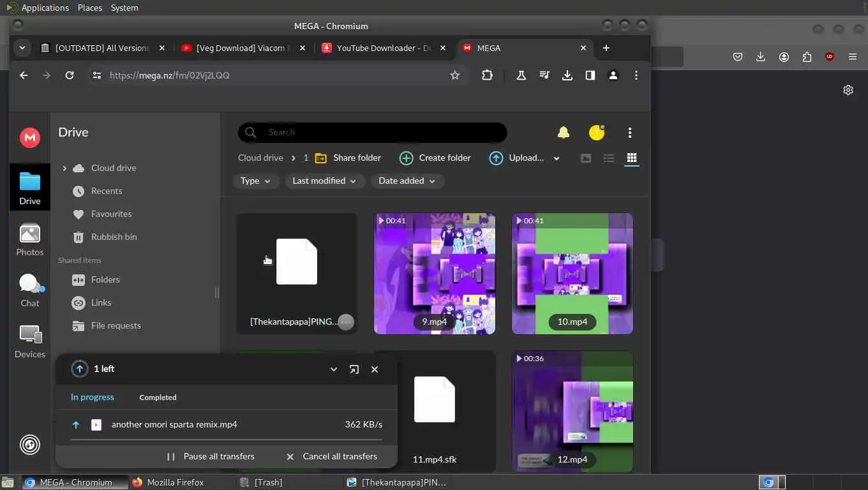The image size is (868, 490).
Task: Open the 10.mp4 video thumbnail
Action: [x=572, y=274]
